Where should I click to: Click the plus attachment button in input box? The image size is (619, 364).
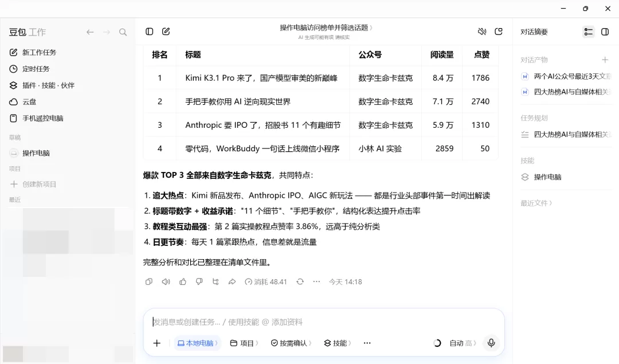point(156,343)
